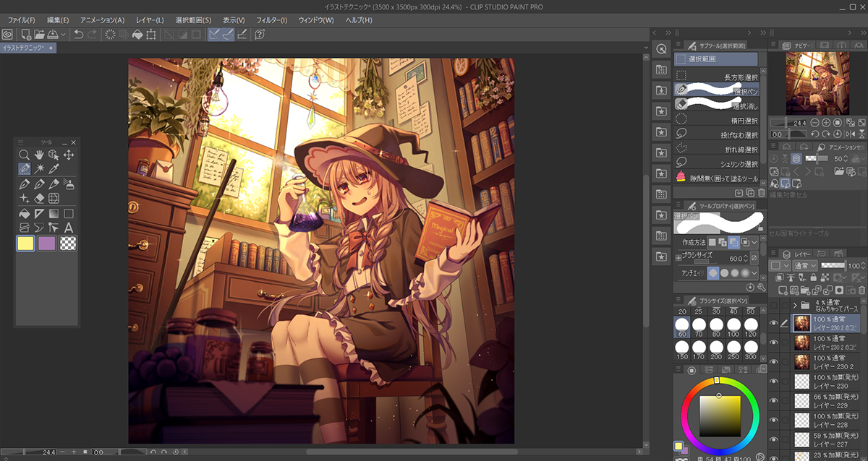Choose the 投げなわ選択 sub tool

(716, 135)
